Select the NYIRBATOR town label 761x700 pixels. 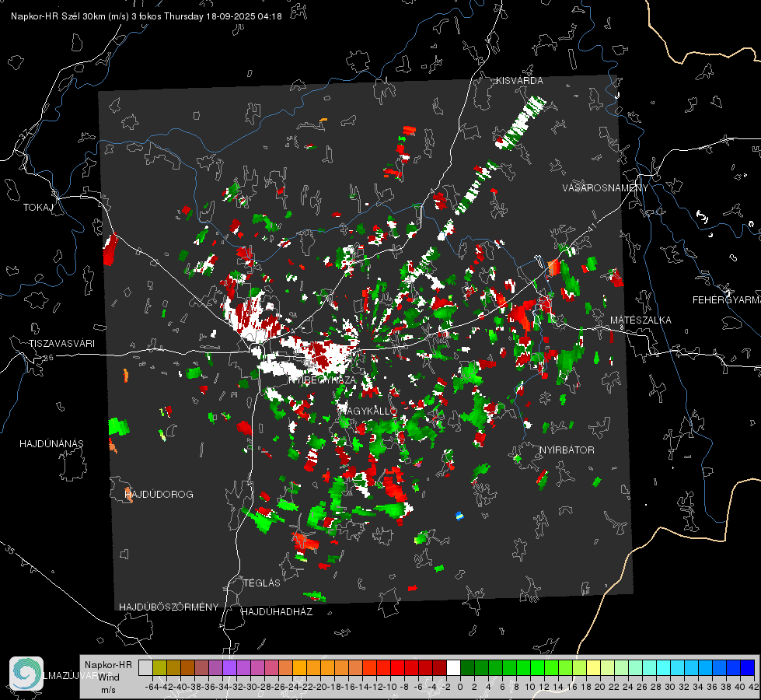coord(567,450)
